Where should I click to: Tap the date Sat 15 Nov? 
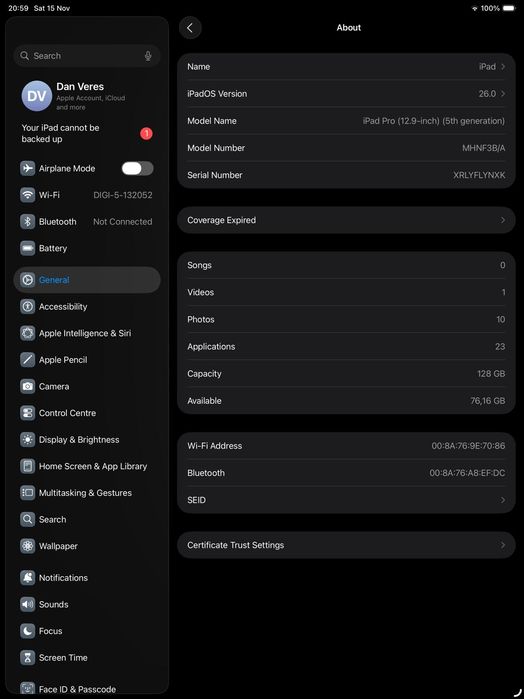(x=52, y=8)
